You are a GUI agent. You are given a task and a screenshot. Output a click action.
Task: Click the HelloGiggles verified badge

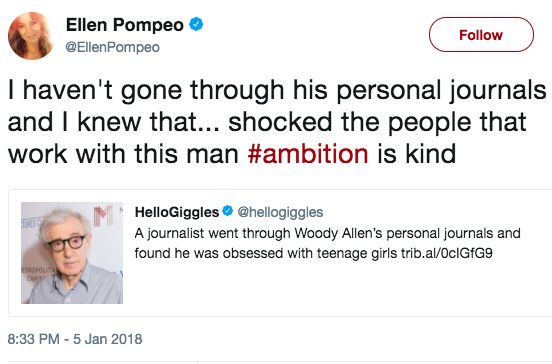point(228,211)
